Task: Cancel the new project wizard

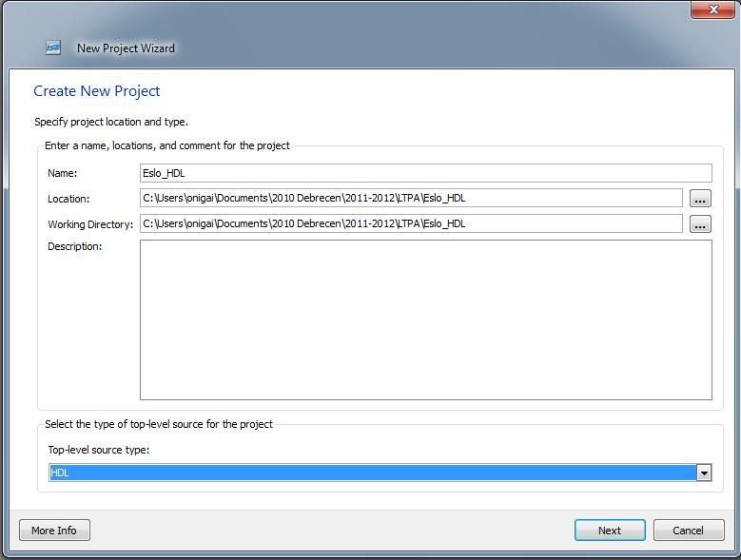Action: pos(689,531)
